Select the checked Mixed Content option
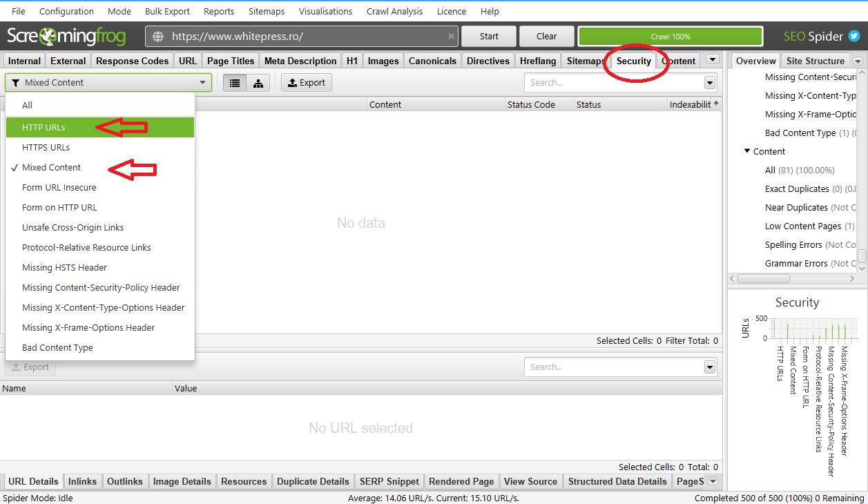The image size is (868, 504). click(100, 167)
